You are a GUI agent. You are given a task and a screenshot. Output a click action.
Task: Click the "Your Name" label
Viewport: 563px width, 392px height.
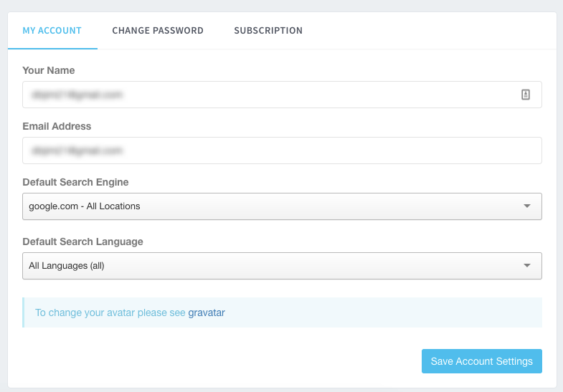click(x=49, y=70)
